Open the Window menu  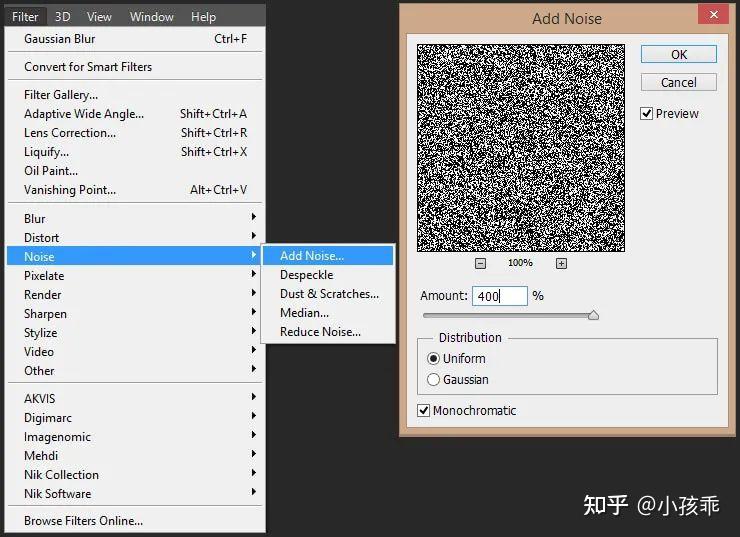click(151, 17)
